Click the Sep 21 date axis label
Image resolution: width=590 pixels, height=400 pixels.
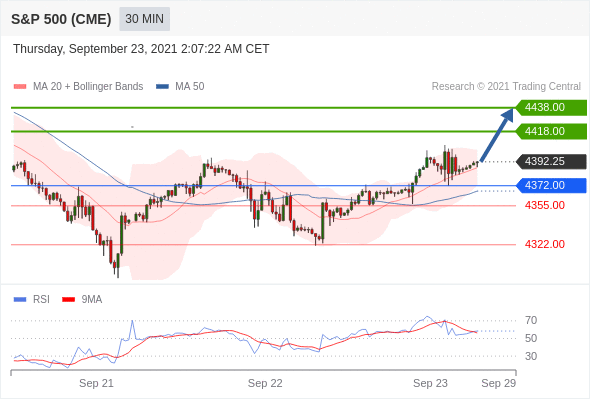[x=96, y=383]
